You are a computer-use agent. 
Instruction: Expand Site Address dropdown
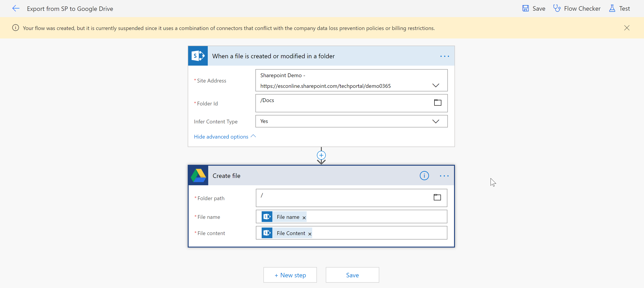[436, 85]
